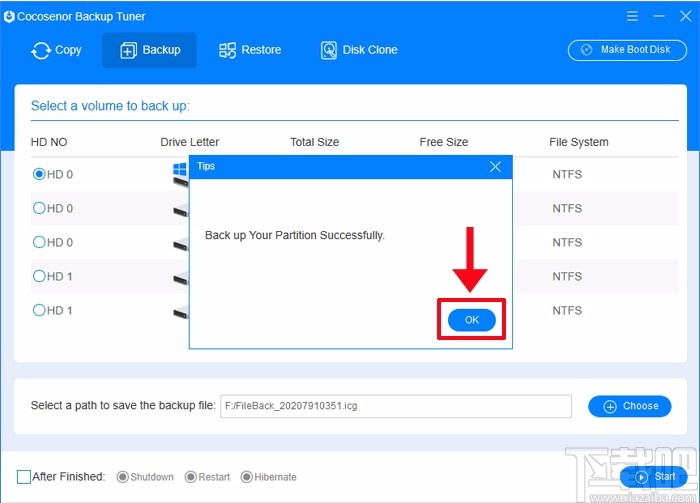Screen dimensions: 700x503
Task: Select the Hibernate radio option
Action: (x=246, y=477)
